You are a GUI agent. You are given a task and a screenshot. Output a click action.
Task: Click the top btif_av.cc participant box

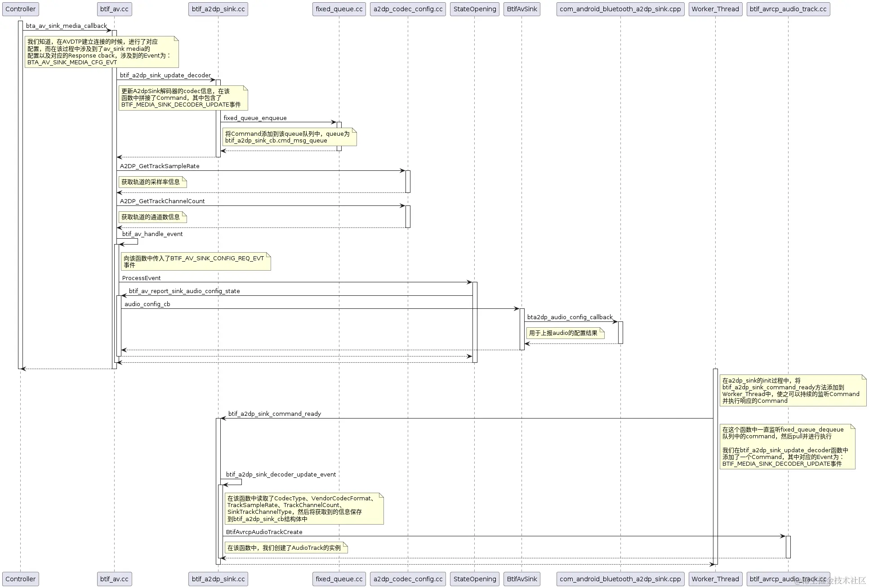click(114, 9)
